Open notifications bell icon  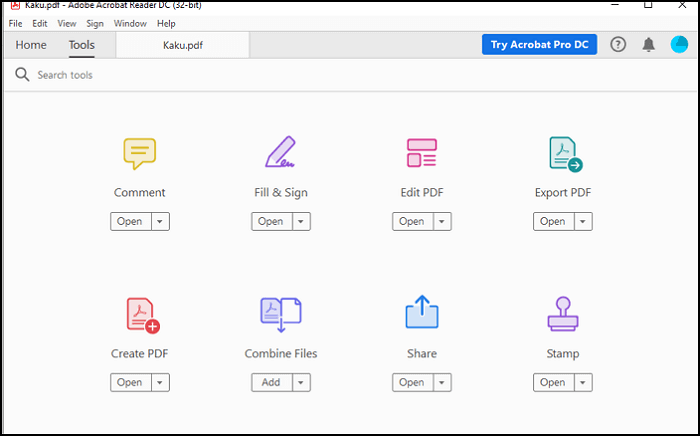[649, 45]
